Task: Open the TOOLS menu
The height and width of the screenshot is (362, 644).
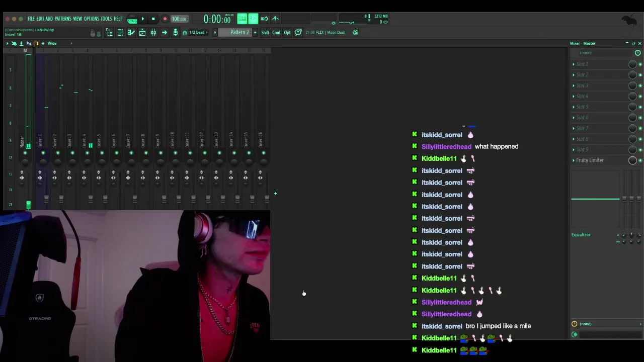Action: coord(106,19)
